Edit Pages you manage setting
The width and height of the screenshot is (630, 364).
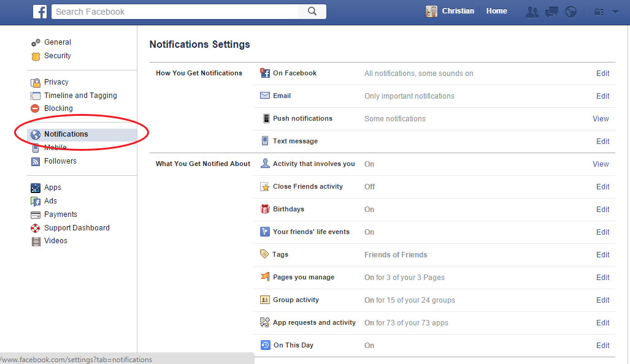[602, 278]
